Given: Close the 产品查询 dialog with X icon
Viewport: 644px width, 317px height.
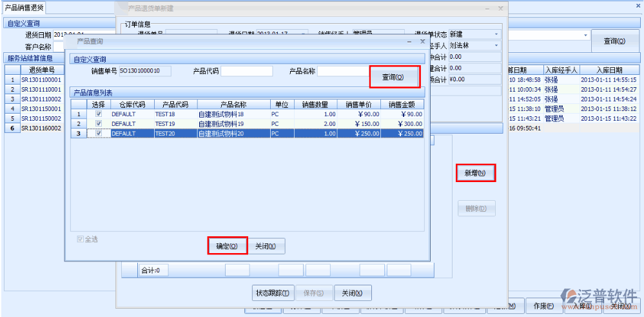Looking at the screenshot, I should (422, 41).
